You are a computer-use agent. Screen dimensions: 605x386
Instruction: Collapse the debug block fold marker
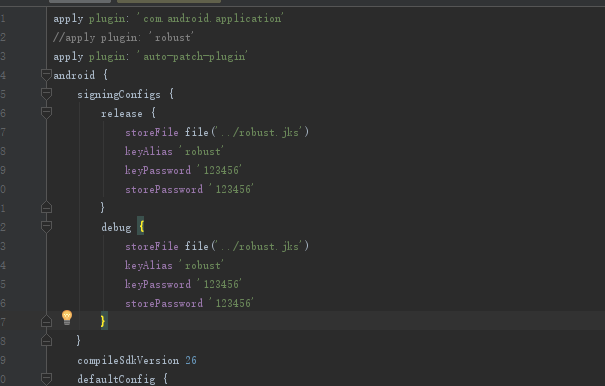point(46,227)
